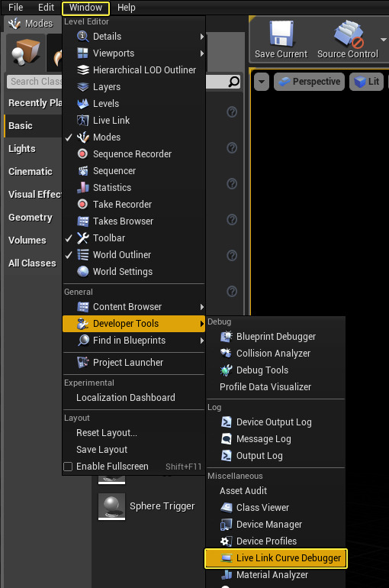Click the Sequence Recorder record icon
The height and width of the screenshot is (588, 389).
click(x=82, y=154)
